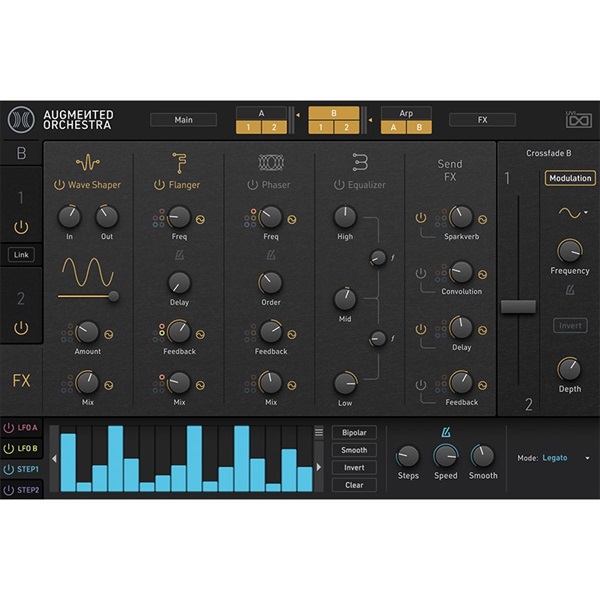Image resolution: width=600 pixels, height=600 pixels.
Task: Click the tallest first blue step bar
Action: pos(68,462)
